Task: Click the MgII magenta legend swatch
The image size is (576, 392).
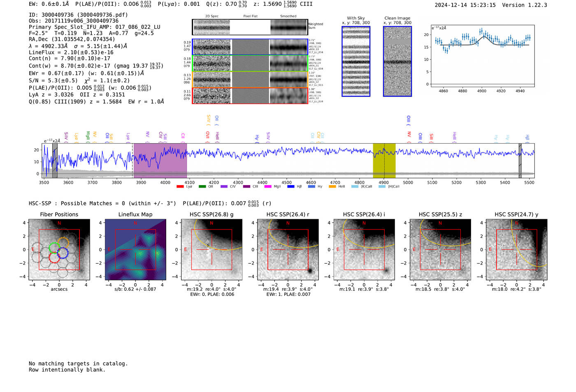Action: (x=268, y=186)
